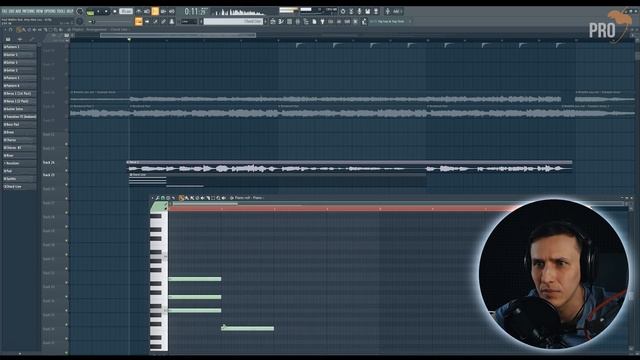Toggle the green pattern/song mode switch
Screen dimensions: 640x360
(x=90, y=12)
